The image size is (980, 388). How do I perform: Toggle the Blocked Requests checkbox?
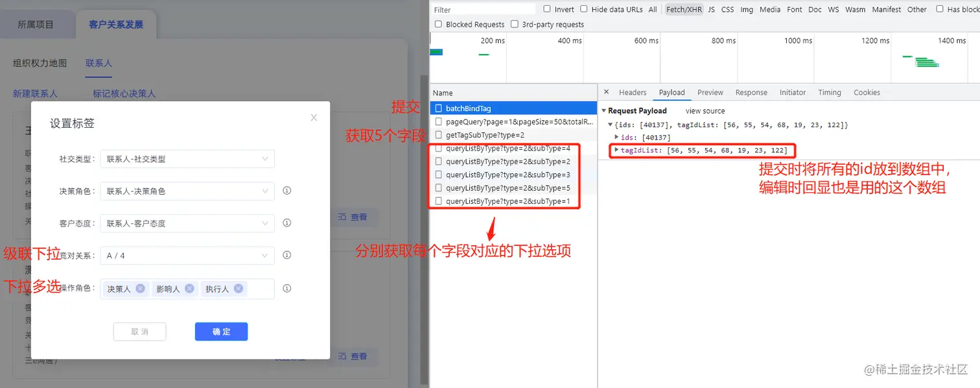click(x=439, y=24)
